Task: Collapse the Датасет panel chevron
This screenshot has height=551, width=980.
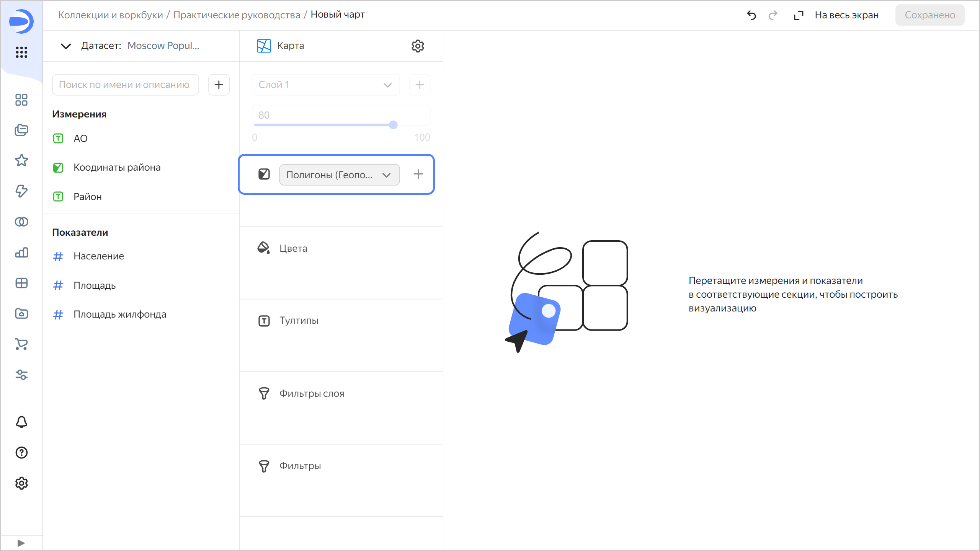Action: pyautogui.click(x=66, y=46)
